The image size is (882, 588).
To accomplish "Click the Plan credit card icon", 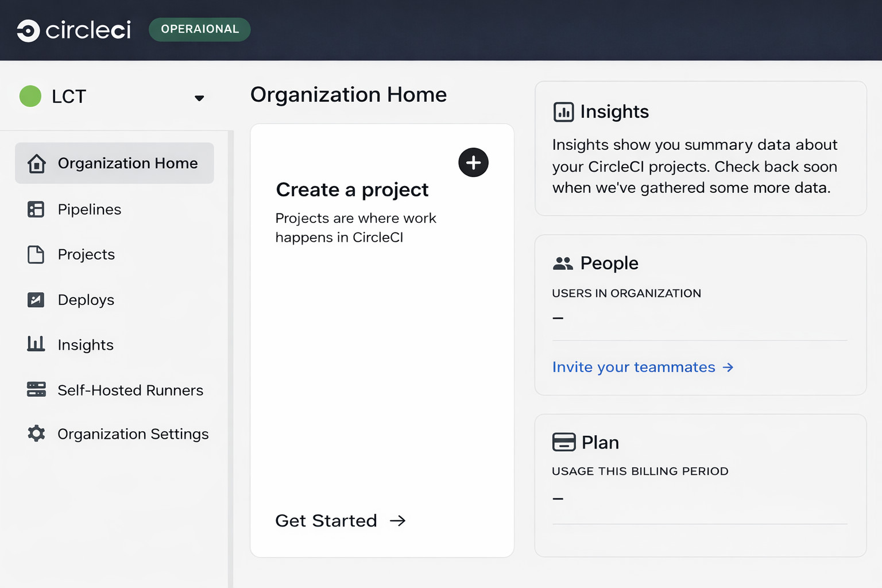I will point(563,442).
